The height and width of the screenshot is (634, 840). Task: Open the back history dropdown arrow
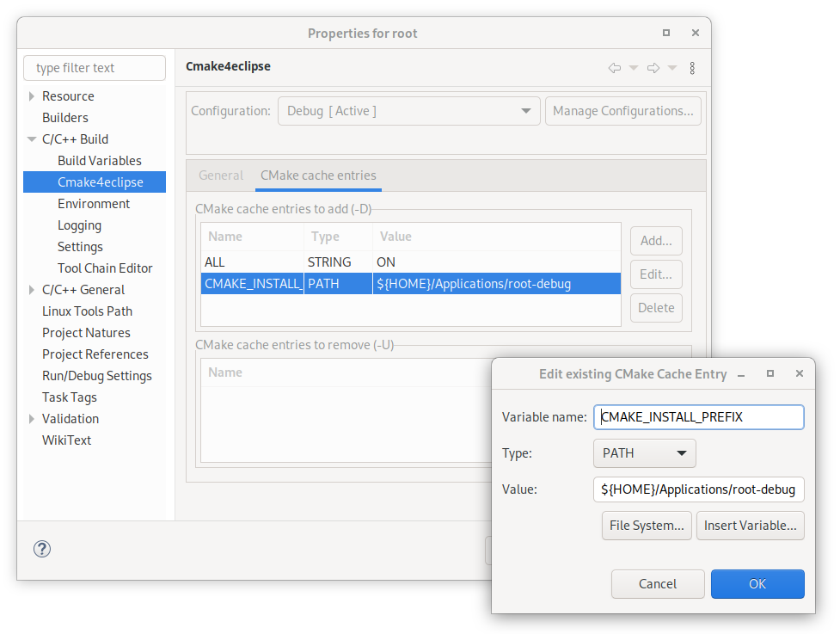point(633,68)
